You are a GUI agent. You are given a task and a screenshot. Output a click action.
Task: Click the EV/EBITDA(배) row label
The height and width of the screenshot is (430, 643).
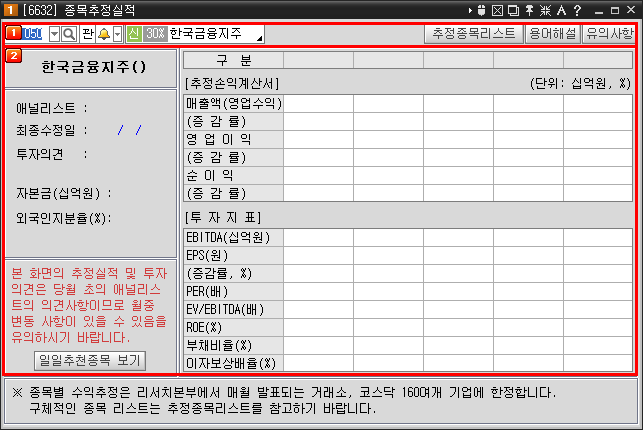[233, 309]
